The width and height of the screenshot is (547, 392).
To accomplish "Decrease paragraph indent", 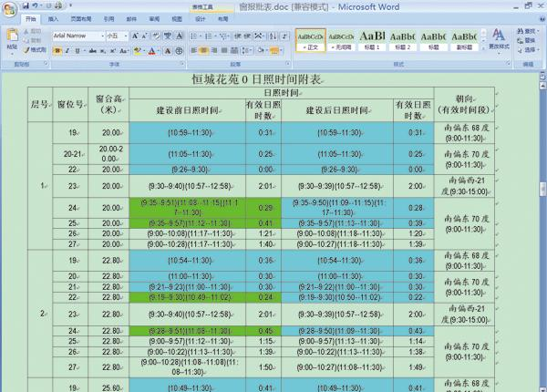I will (x=238, y=36).
